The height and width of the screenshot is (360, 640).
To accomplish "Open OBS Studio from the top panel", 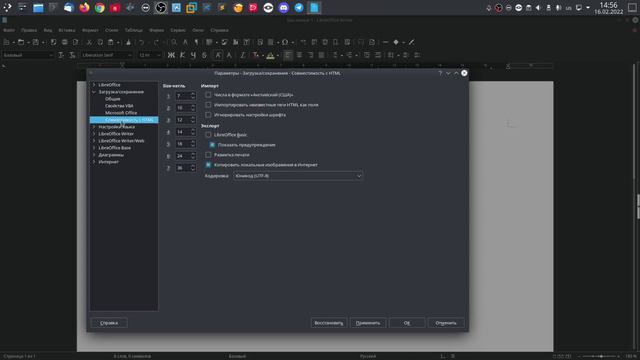I will click(161, 8).
